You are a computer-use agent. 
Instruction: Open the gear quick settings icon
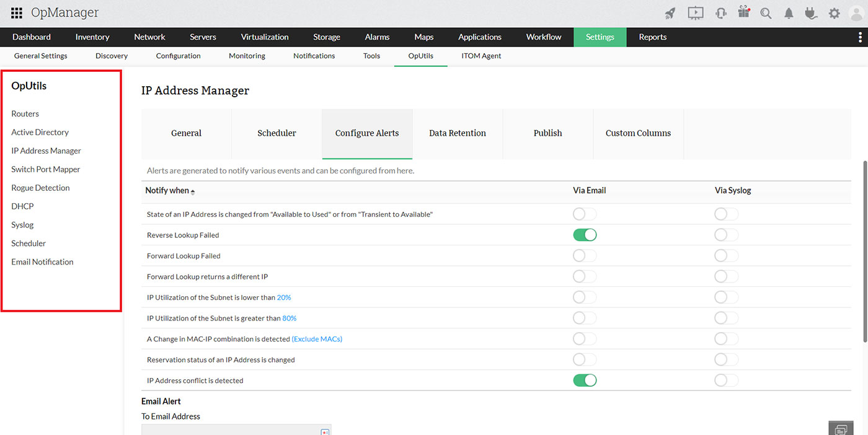coord(835,13)
